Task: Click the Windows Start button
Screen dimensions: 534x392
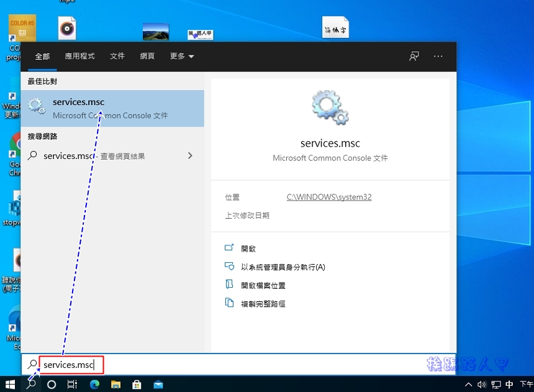Action: tap(10, 385)
